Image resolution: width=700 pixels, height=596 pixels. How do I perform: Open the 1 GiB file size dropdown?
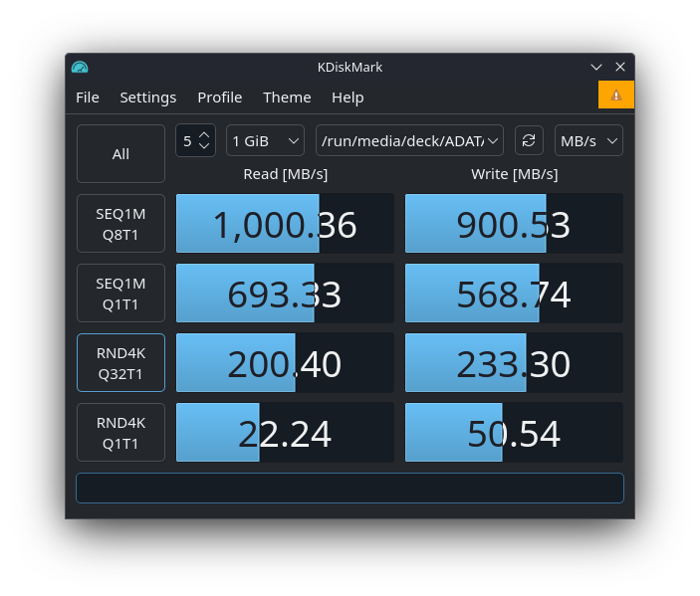[265, 140]
